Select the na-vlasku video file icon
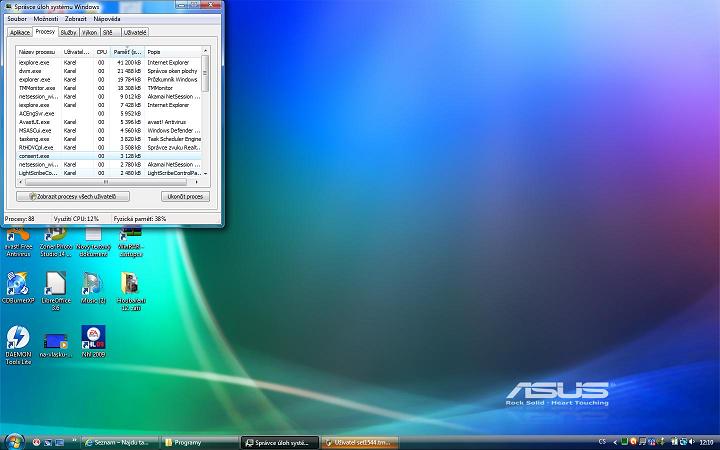720x450 pixels. point(56,345)
